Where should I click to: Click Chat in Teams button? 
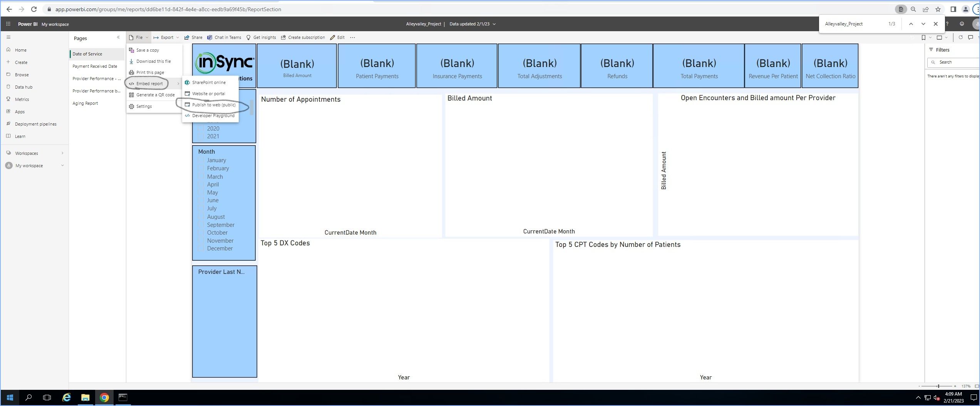pyautogui.click(x=224, y=37)
